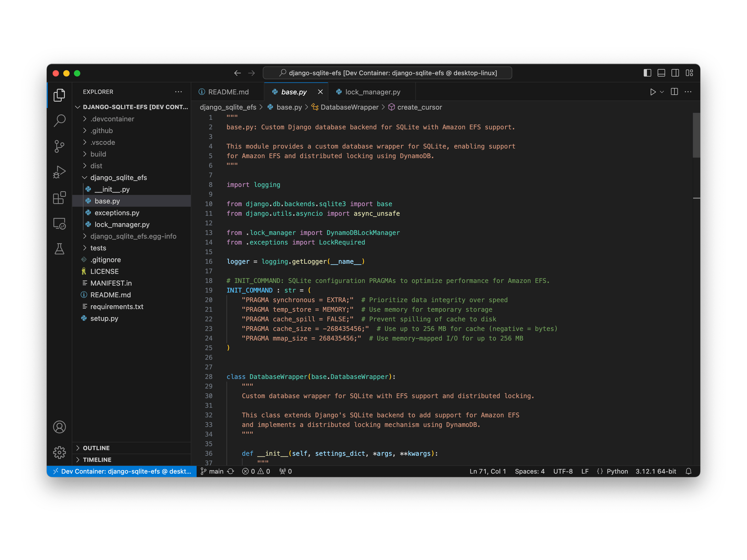Collapse the DJANGO-SQLITE-EFS root folder
This screenshot has height=560, width=747.
tap(132, 107)
